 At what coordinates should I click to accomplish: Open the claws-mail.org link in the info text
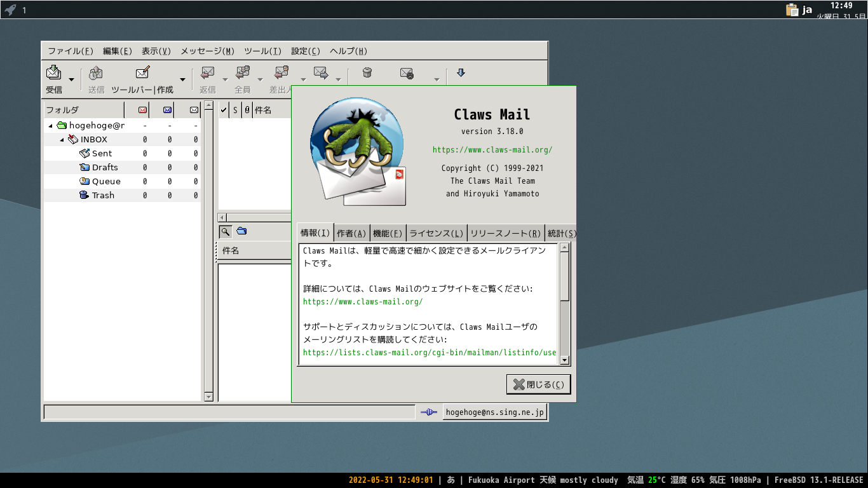click(363, 302)
